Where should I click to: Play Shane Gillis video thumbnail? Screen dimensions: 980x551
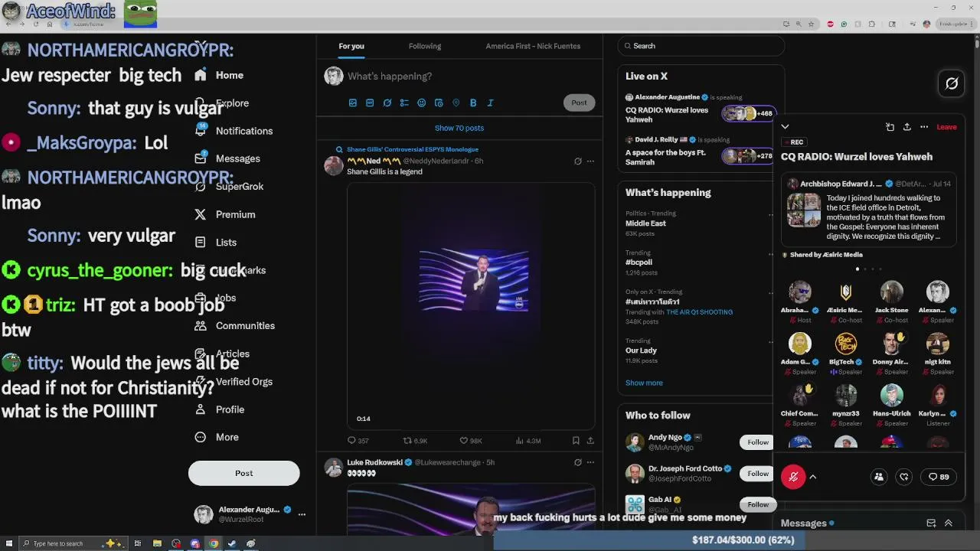pyautogui.click(x=471, y=306)
